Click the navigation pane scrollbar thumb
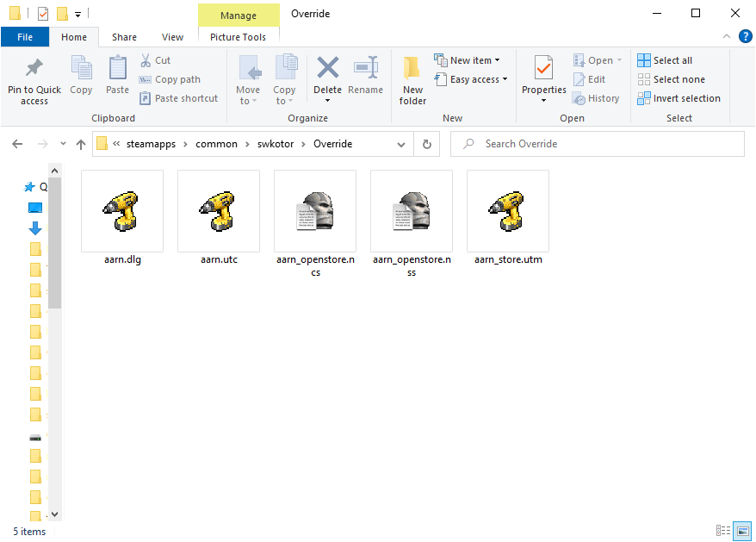The image size is (756, 542). [54, 243]
